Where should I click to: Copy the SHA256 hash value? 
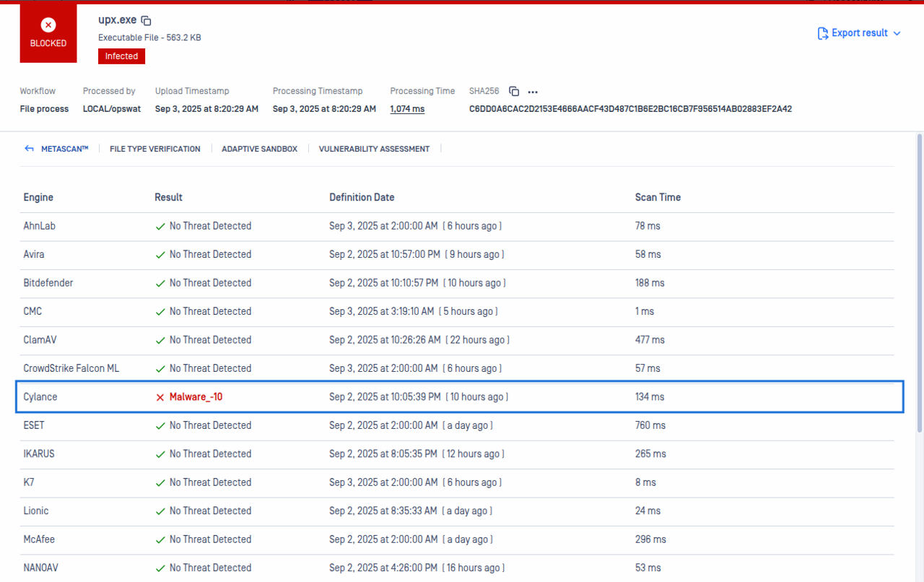click(514, 92)
